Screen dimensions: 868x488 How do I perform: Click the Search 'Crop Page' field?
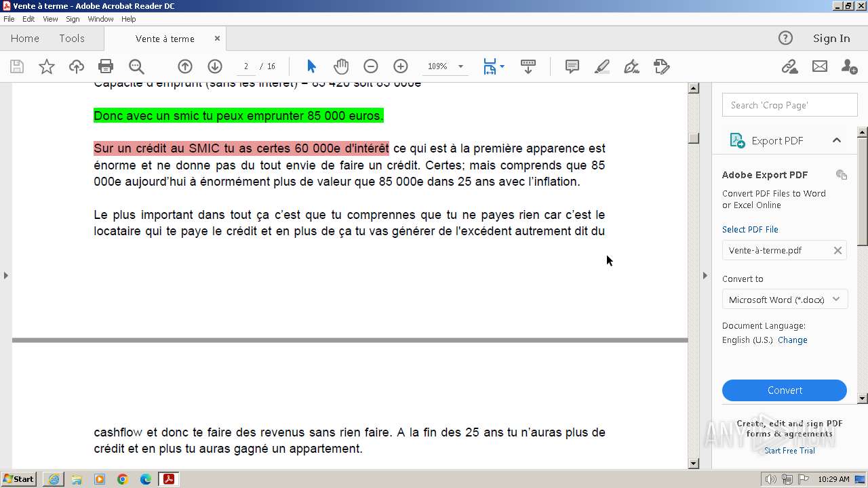(x=790, y=105)
